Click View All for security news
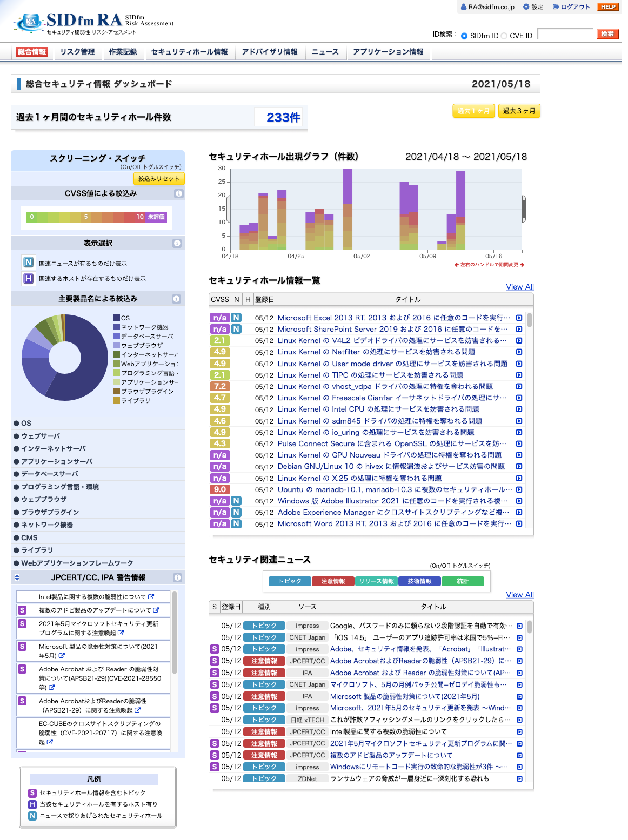 click(520, 595)
